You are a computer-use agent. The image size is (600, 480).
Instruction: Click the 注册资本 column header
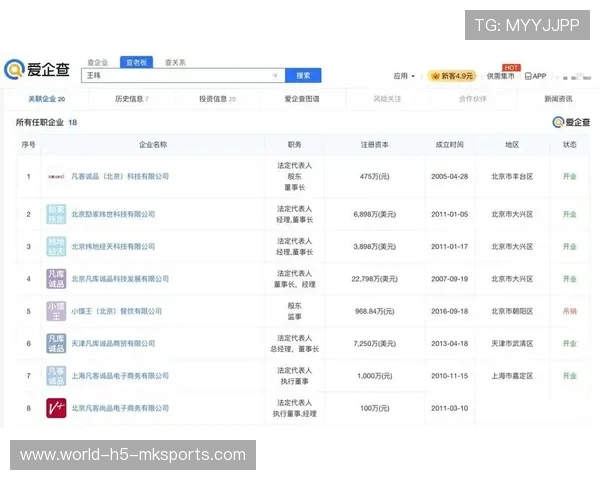click(375, 144)
